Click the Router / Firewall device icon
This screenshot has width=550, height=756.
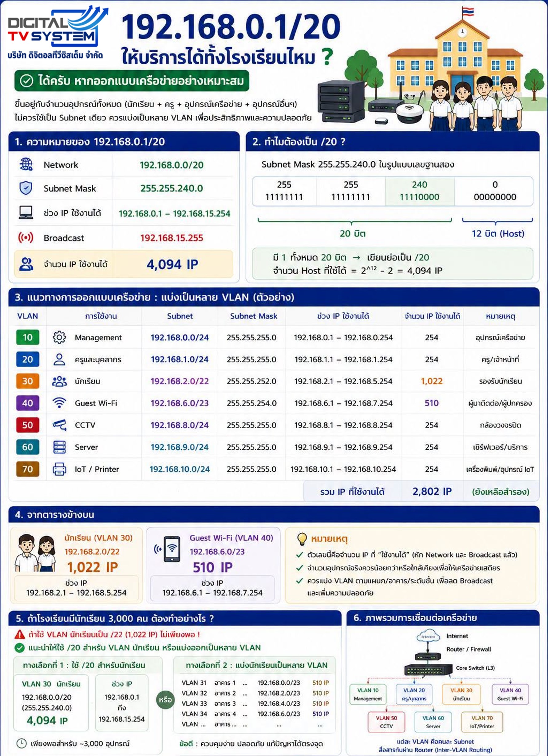(428, 656)
